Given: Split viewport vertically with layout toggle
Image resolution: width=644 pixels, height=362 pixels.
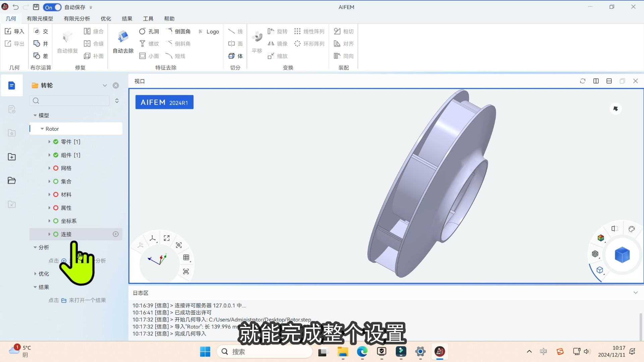Looking at the screenshot, I should (596, 81).
